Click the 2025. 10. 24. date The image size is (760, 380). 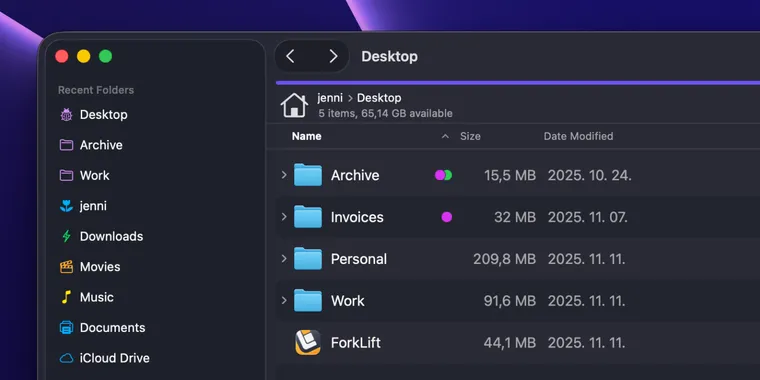pos(589,175)
